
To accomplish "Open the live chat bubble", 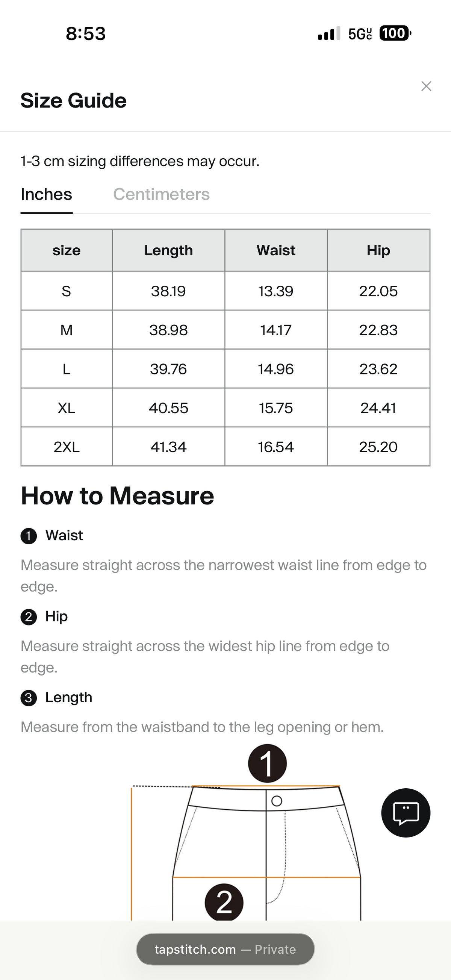I will click(406, 813).
